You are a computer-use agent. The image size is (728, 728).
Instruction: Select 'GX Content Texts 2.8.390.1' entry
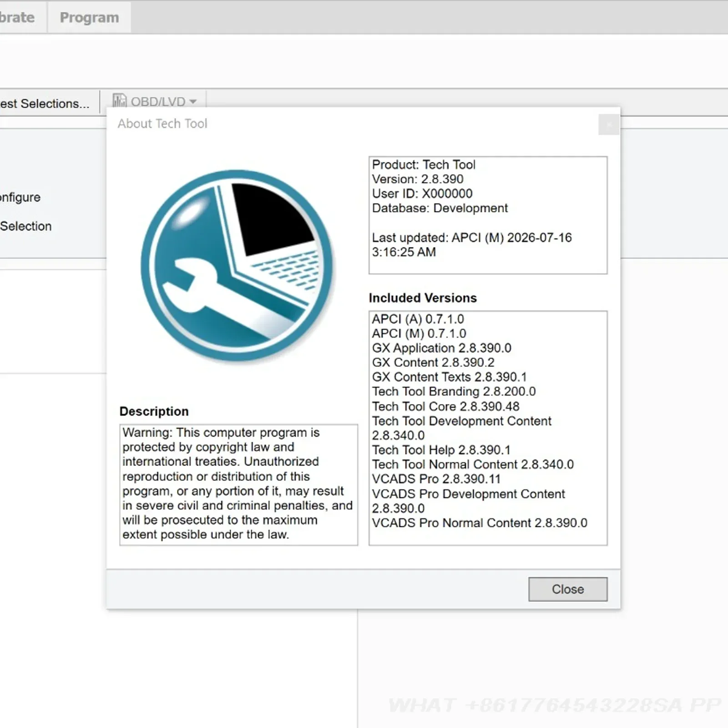pyautogui.click(x=449, y=377)
